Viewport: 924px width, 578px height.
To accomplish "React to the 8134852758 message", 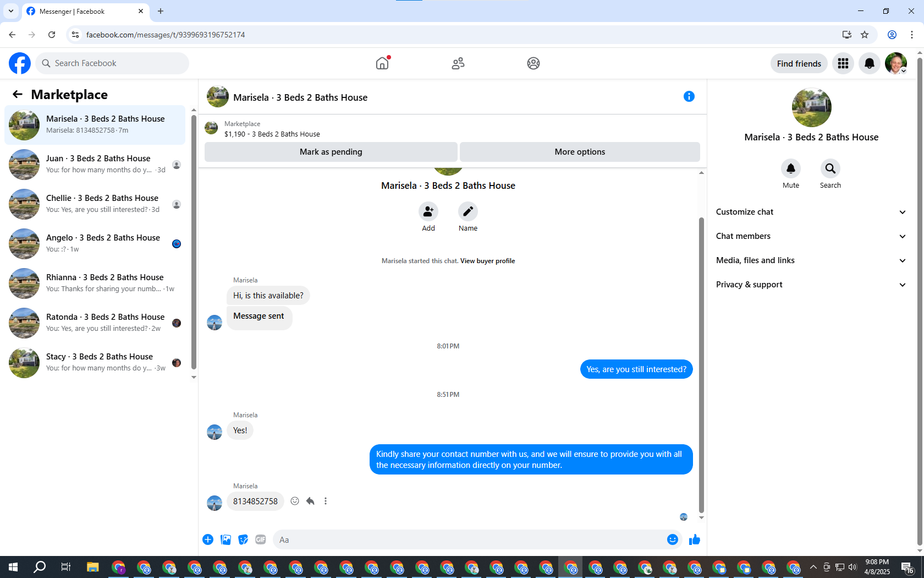I will (295, 501).
